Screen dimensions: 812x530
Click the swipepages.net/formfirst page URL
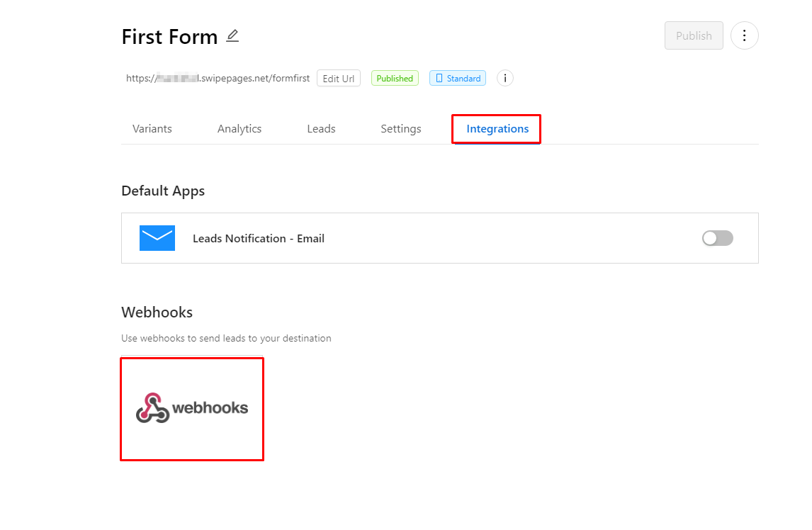tap(218, 78)
